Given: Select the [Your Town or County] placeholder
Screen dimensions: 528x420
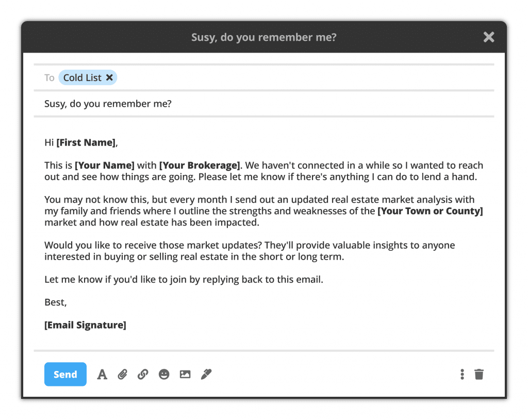Looking at the screenshot, I should coord(430,211).
